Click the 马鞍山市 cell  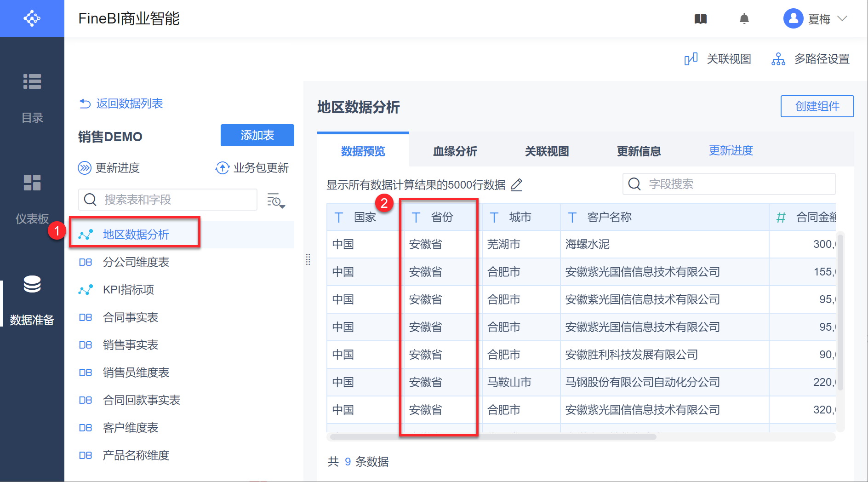(521, 382)
